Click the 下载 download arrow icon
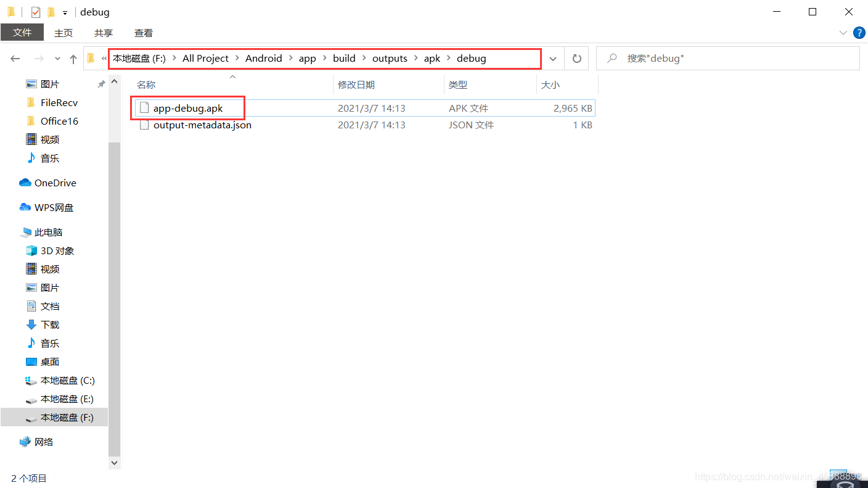 31,325
